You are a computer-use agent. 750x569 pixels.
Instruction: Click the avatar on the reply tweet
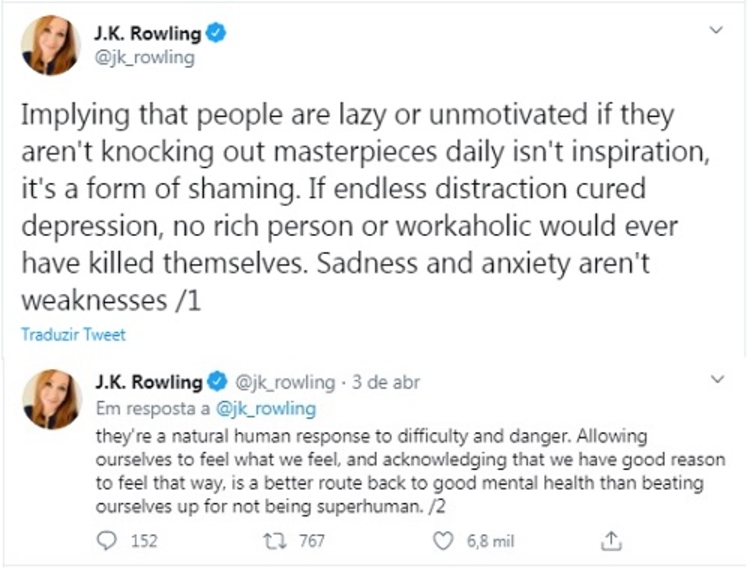click(51, 397)
